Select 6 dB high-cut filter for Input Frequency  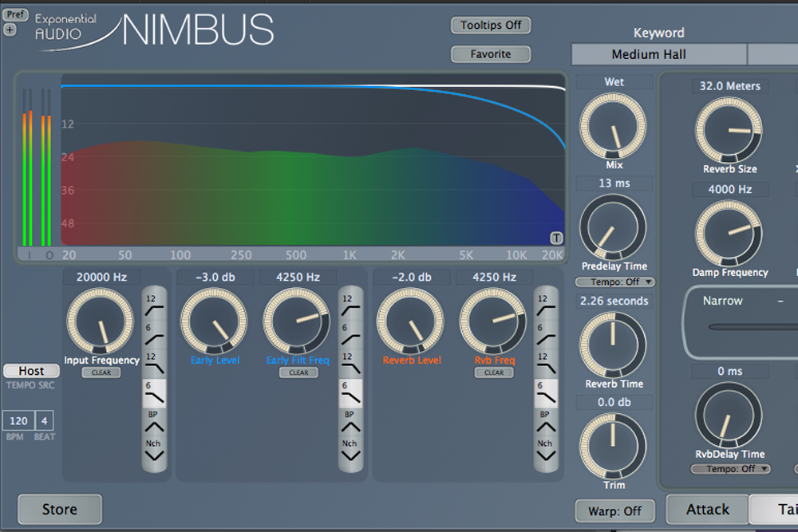tap(154, 393)
